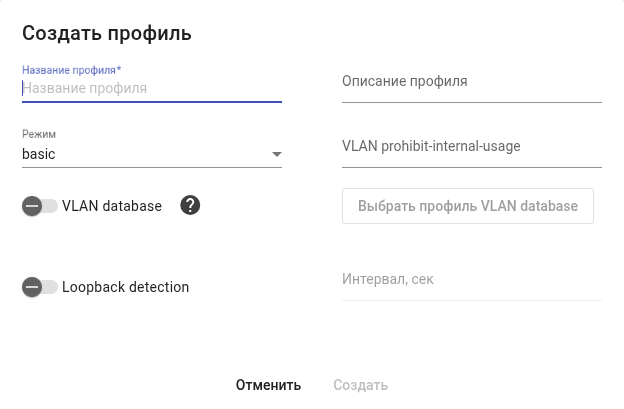This screenshot has width=624, height=409.
Task: Click the "VLAN database" label text
Action: coord(112,206)
